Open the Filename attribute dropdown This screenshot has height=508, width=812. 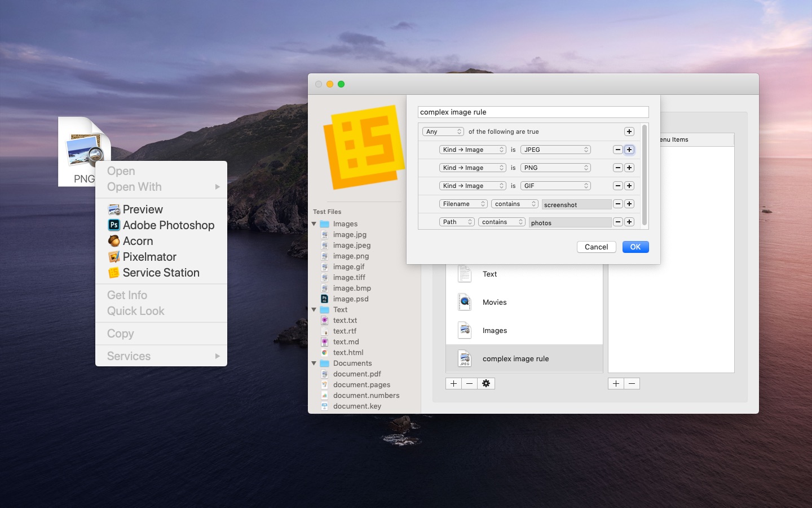464,204
